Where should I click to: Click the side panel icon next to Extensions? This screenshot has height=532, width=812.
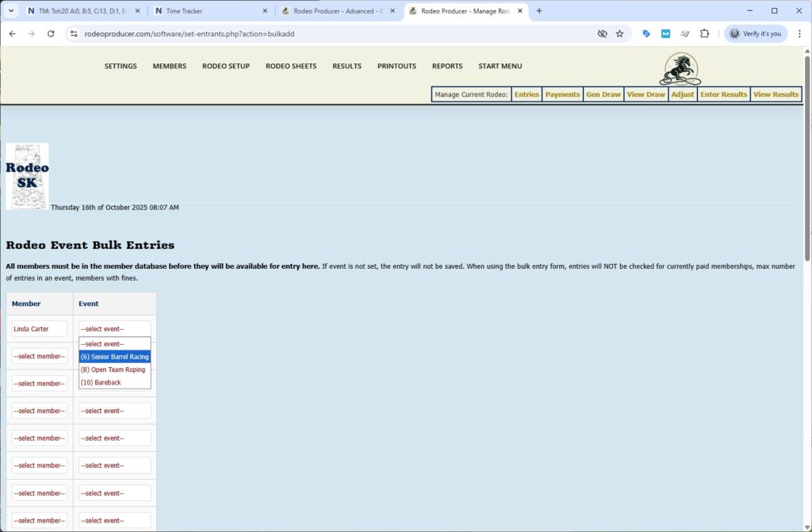point(684,34)
